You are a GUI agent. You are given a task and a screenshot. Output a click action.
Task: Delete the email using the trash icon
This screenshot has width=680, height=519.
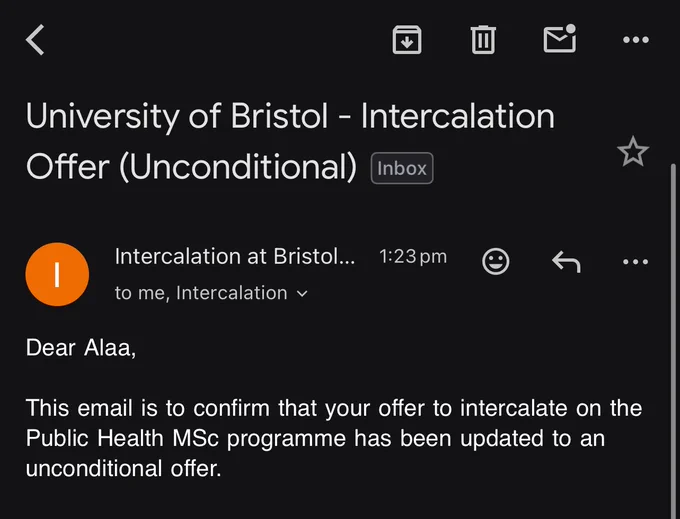[483, 40]
